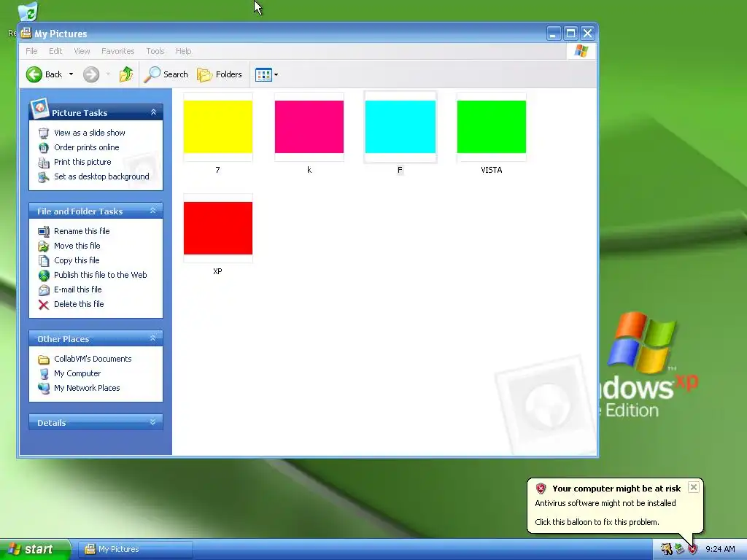Viewport: 747px width, 560px height.
Task: Click Order prints online link
Action: (86, 147)
